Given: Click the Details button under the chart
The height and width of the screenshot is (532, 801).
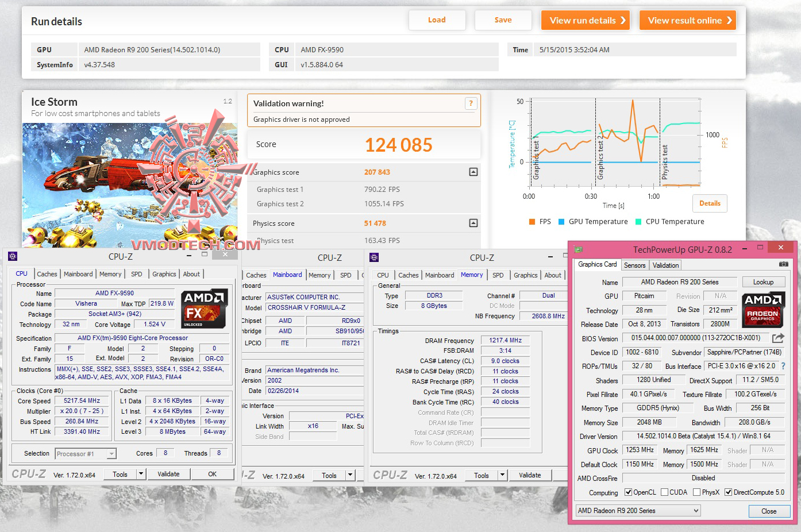Looking at the screenshot, I should pos(710,203).
